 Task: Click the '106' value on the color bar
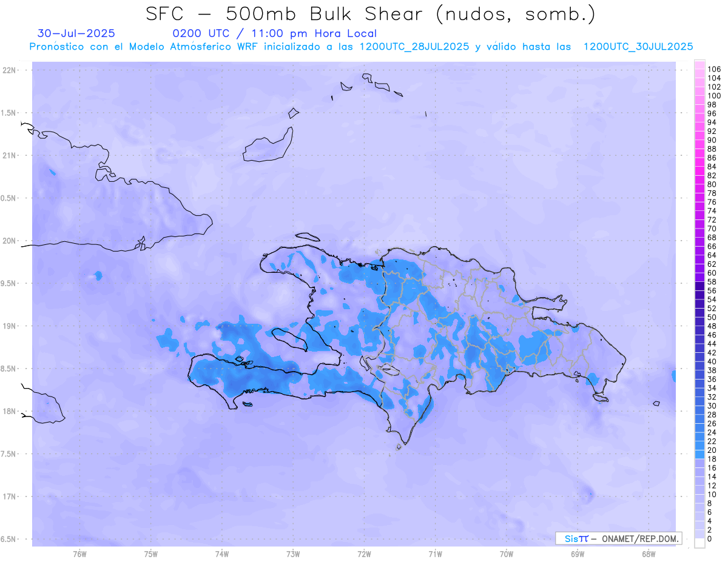714,70
